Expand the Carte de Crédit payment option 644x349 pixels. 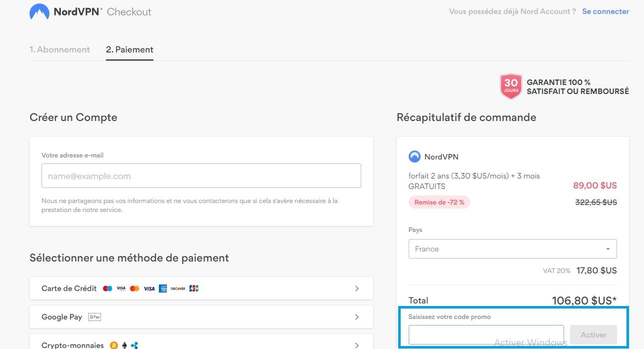[357, 288]
